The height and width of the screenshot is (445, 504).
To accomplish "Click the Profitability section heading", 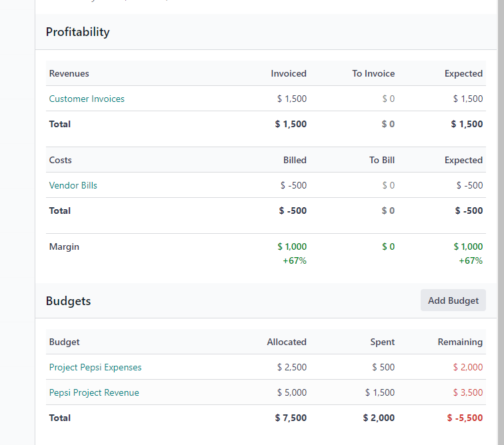I will tap(77, 32).
